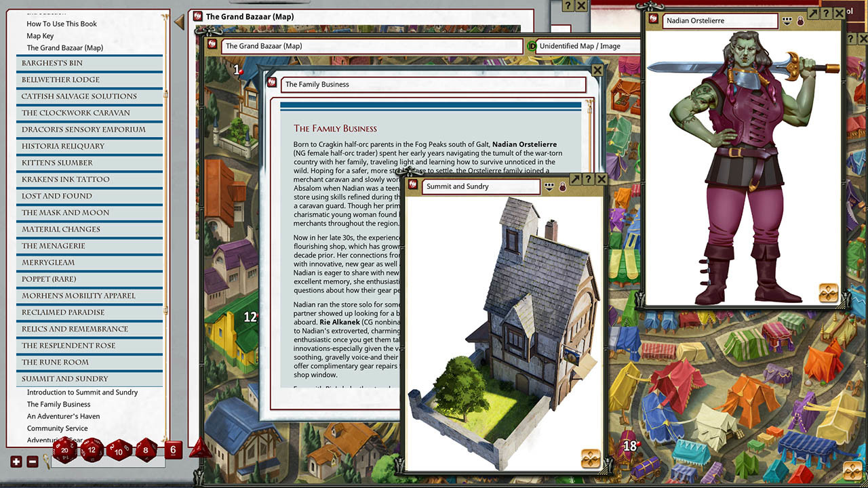Click the link icon of The Family Business
This screenshot has height=488, width=868.
272,84
